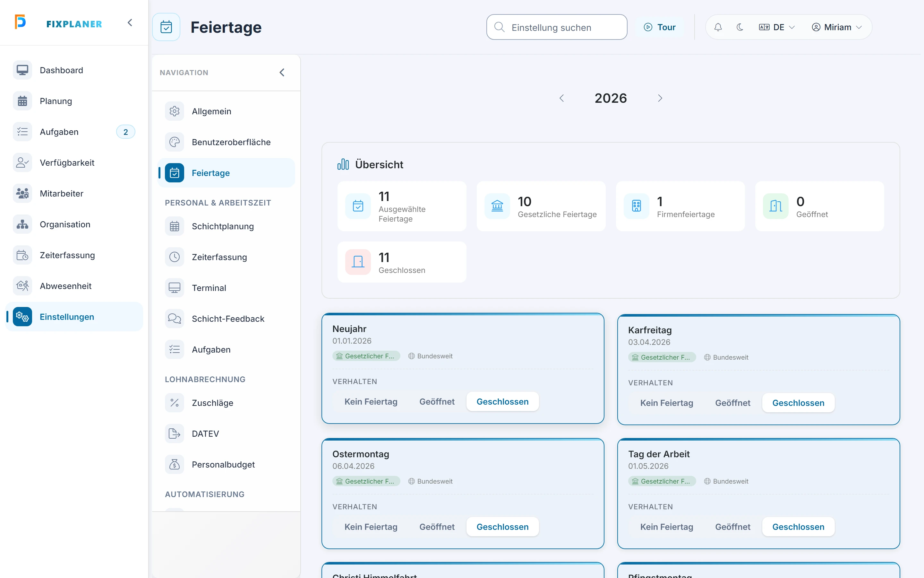
Task: Open Aufgaben settings in navigation panel
Action: pos(226,349)
